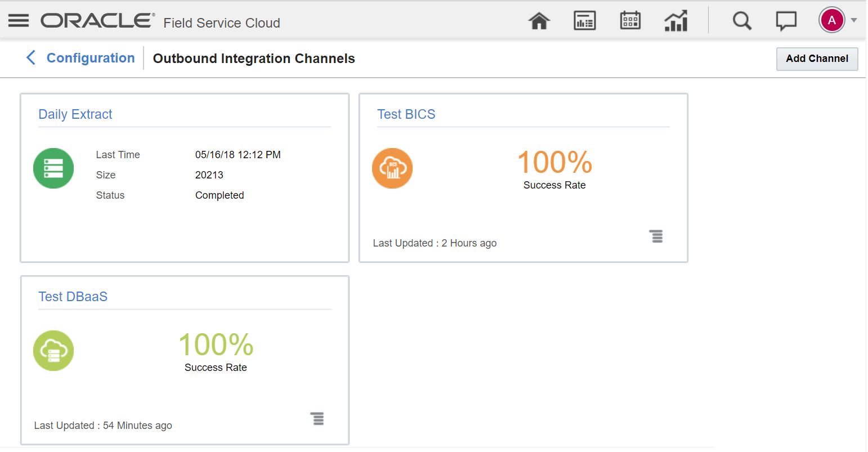Click the search magnifier icon
This screenshot has width=868, height=452.
pos(742,21)
